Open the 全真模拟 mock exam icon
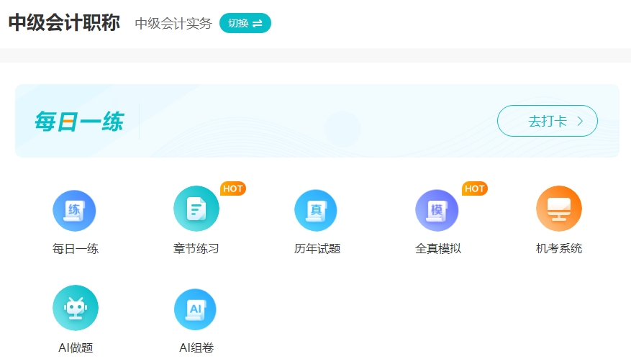The width and height of the screenshot is (631, 364). point(437,210)
